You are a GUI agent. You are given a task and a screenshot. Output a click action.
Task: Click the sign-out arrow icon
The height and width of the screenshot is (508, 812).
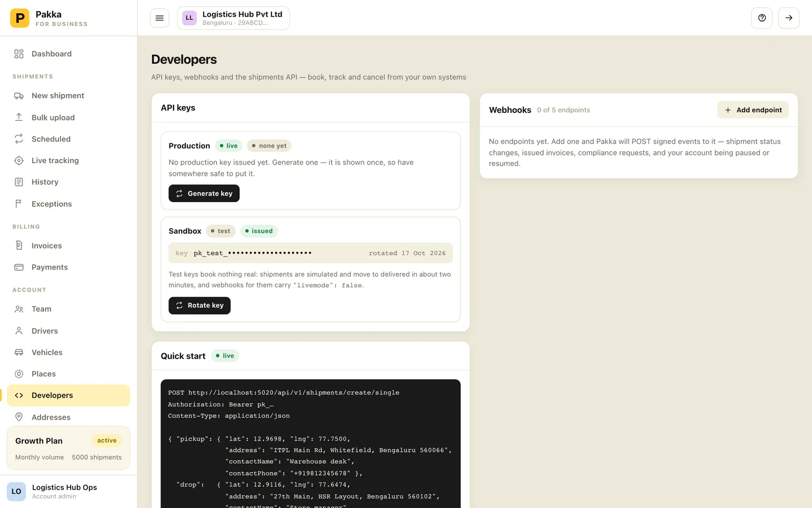(789, 18)
